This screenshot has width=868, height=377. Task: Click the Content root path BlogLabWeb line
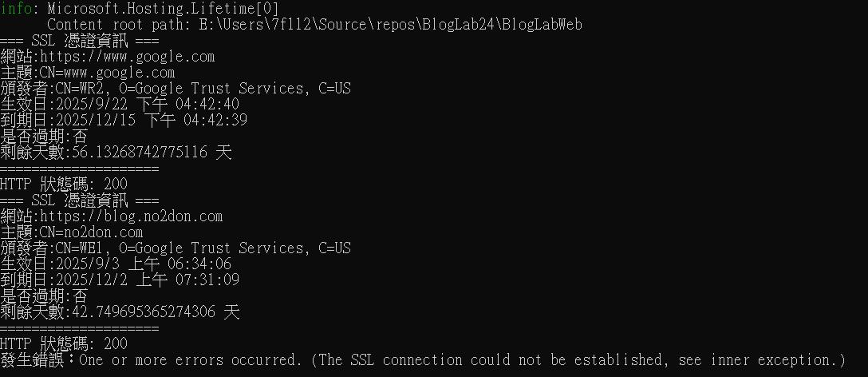click(314, 25)
